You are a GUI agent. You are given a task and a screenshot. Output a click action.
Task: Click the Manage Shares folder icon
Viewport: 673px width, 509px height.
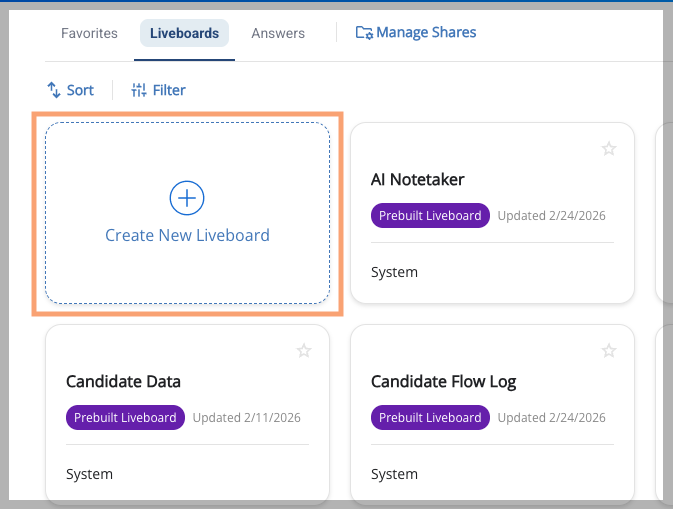(364, 33)
